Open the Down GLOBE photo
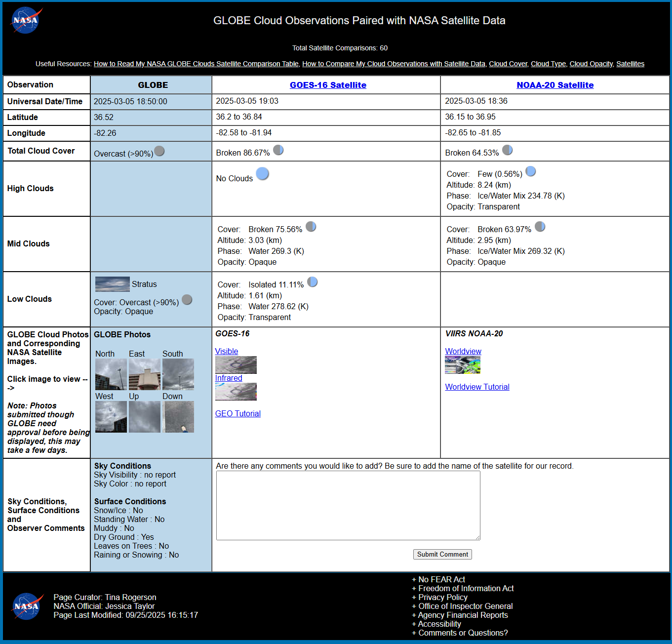 178,417
